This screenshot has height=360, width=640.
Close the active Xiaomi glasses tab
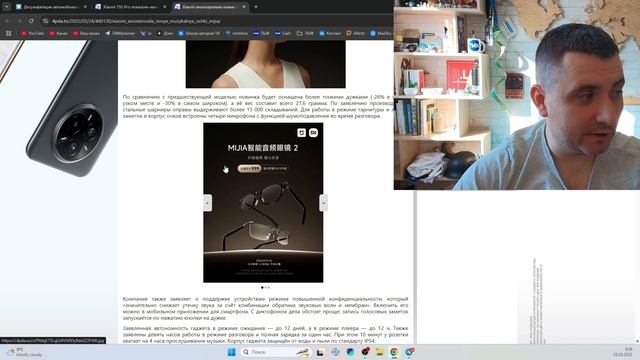click(x=244, y=7)
